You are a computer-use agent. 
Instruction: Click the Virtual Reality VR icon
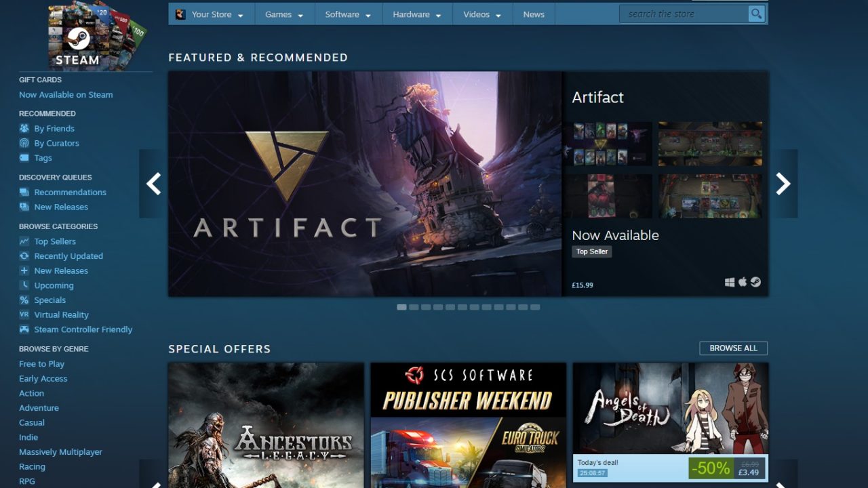[x=24, y=314]
